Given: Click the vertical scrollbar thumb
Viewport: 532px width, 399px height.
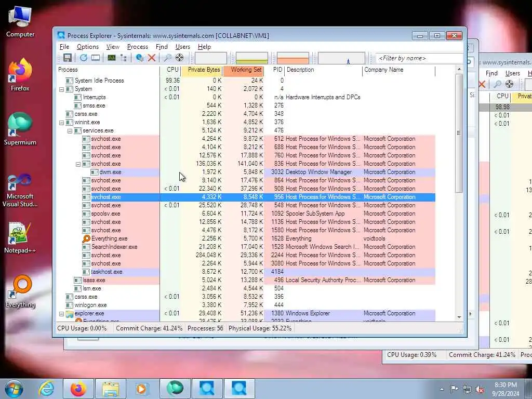Looking at the screenshot, I should [459, 133].
